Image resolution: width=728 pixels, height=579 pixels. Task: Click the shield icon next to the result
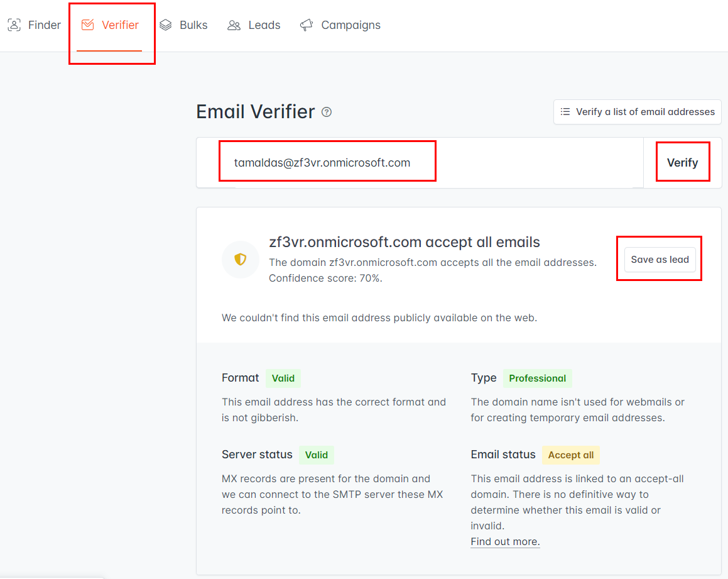[x=241, y=259]
